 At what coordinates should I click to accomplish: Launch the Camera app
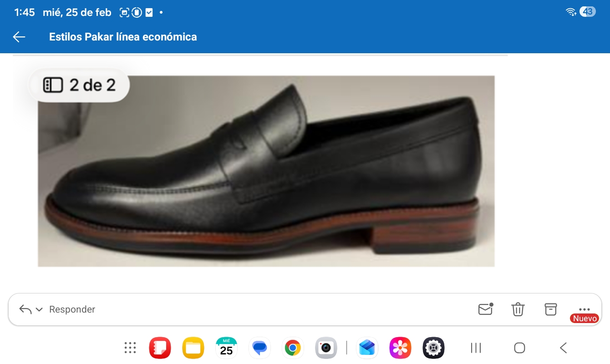326,348
